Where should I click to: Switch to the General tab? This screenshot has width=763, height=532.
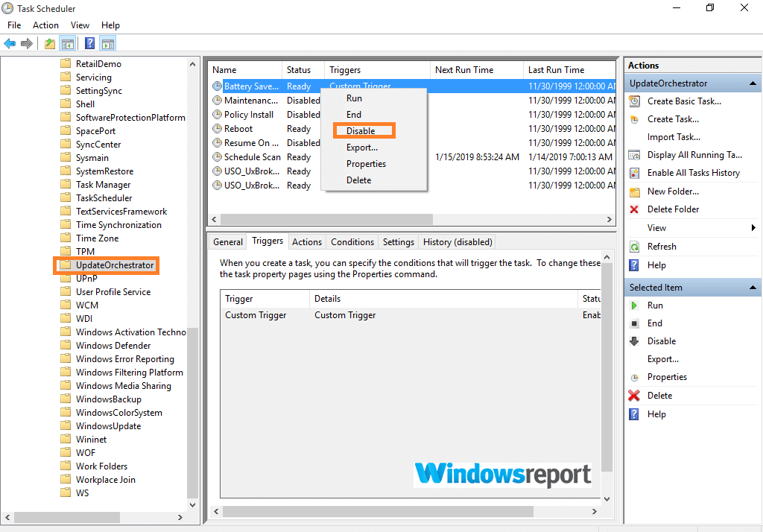pos(228,242)
